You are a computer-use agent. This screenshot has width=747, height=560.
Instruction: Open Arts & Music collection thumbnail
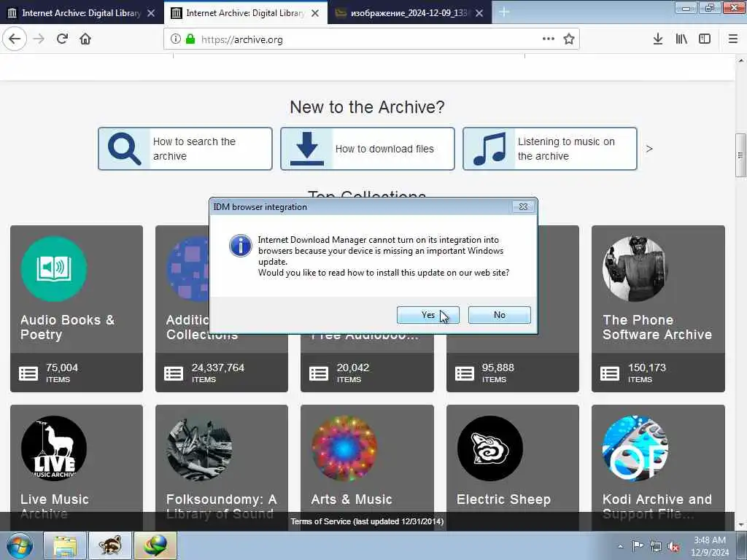coord(344,448)
